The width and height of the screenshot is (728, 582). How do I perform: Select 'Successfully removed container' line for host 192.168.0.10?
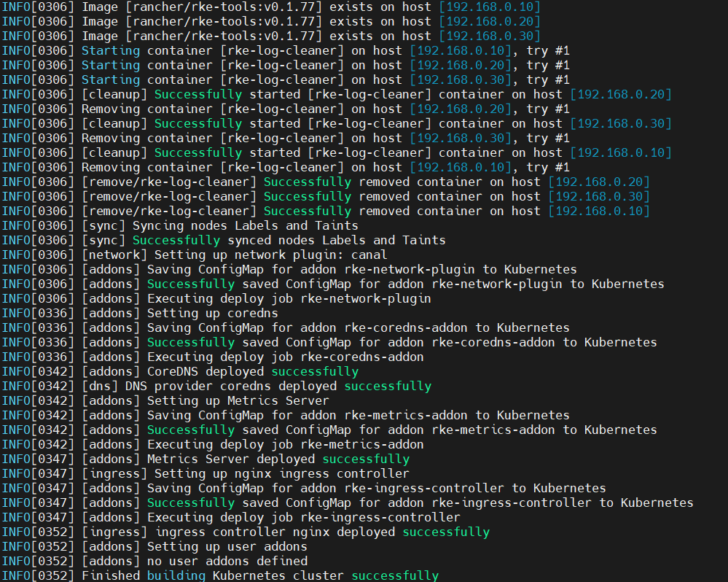click(326, 211)
